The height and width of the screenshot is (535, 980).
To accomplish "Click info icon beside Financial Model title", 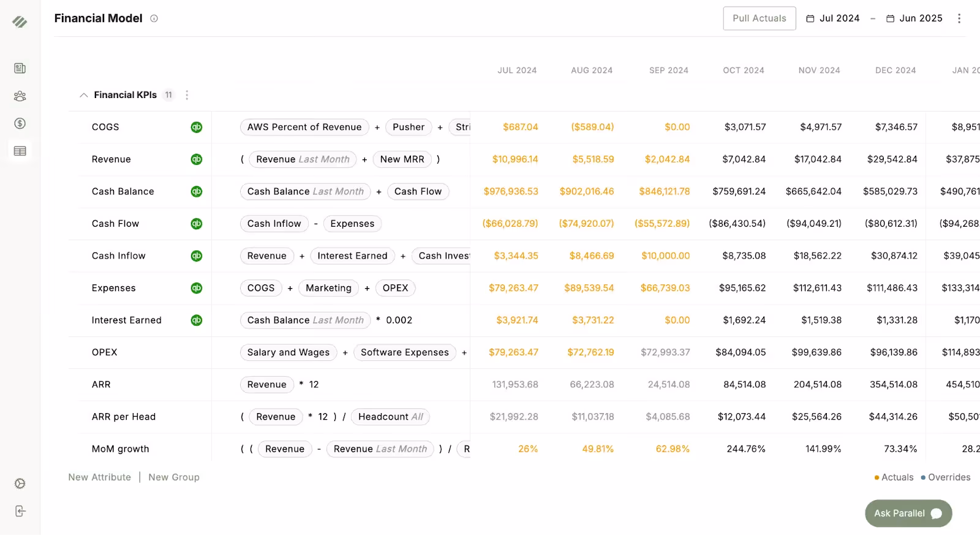I will coord(154,18).
